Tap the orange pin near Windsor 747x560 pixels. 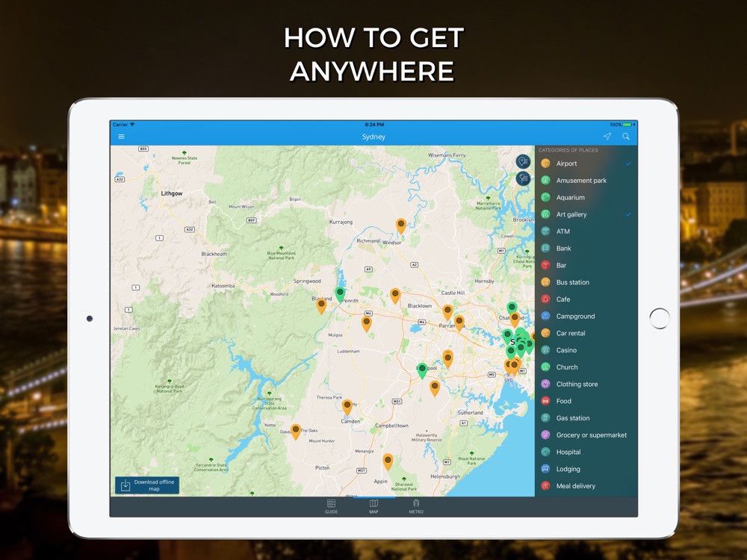pos(401,225)
